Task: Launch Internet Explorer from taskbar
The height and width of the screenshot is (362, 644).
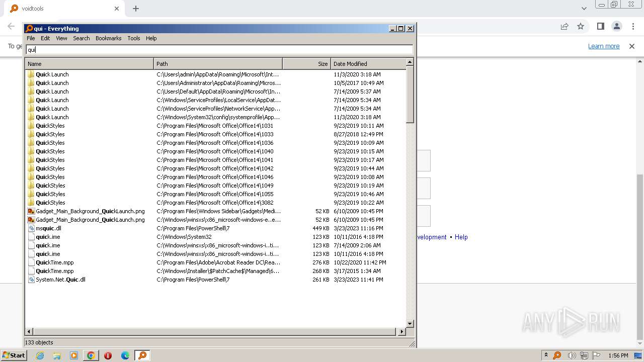Action: tap(40, 355)
